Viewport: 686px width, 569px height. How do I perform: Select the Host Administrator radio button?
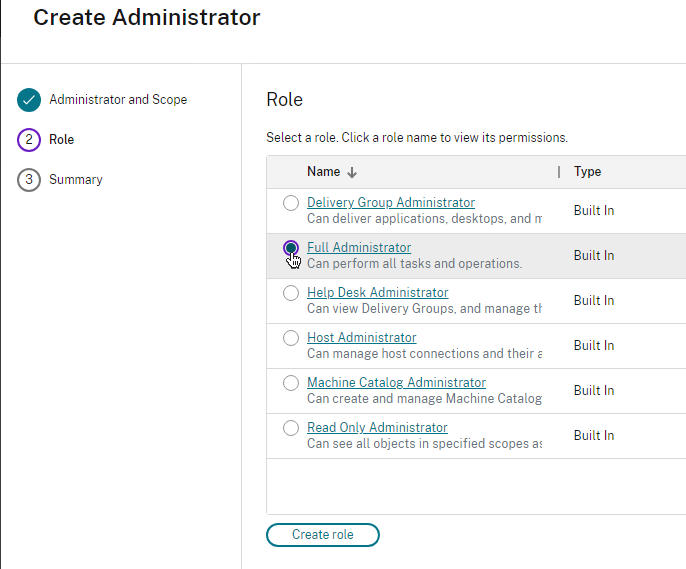pos(290,338)
